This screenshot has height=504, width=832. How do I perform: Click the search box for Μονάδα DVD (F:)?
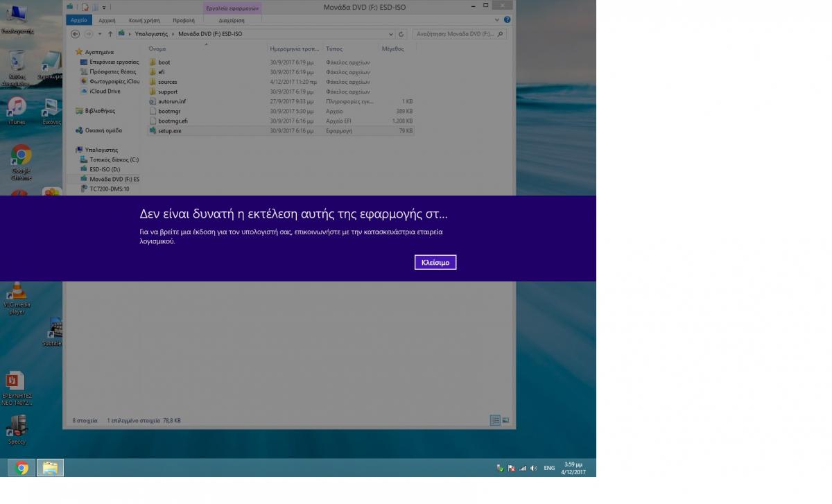[454, 34]
